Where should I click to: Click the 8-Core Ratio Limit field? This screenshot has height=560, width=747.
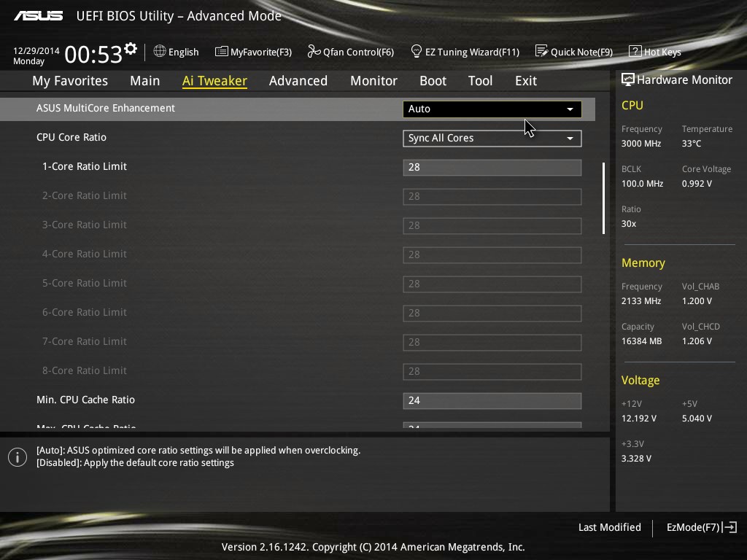pyautogui.click(x=492, y=371)
